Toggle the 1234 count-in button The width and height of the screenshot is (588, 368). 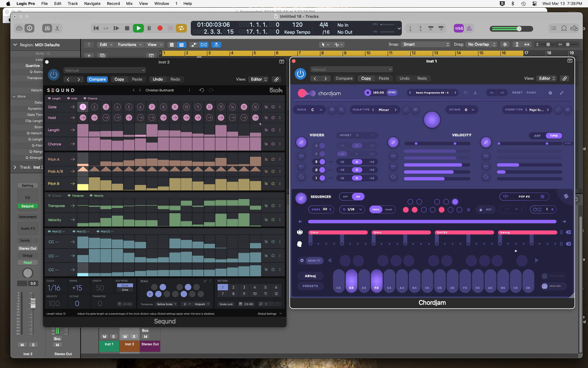(459, 28)
